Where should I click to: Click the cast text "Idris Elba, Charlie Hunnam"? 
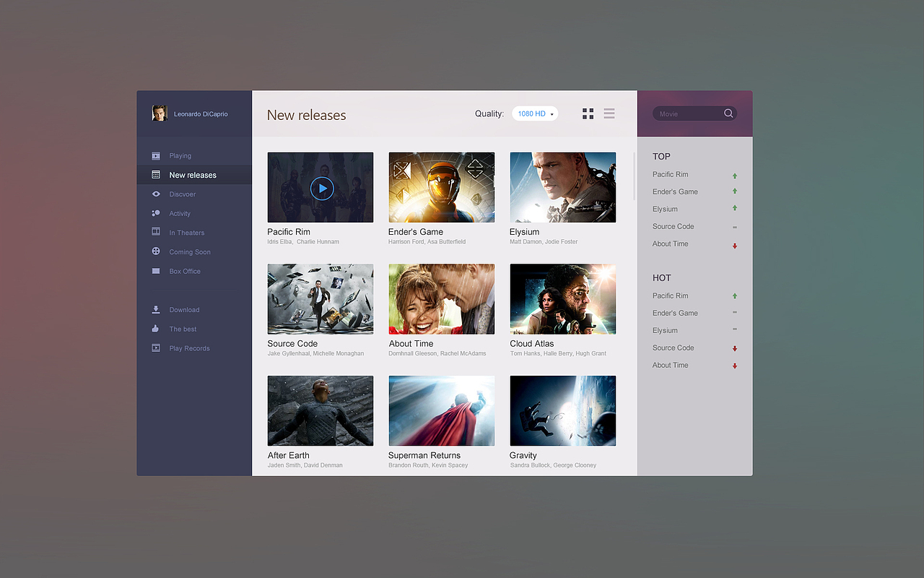pos(303,242)
